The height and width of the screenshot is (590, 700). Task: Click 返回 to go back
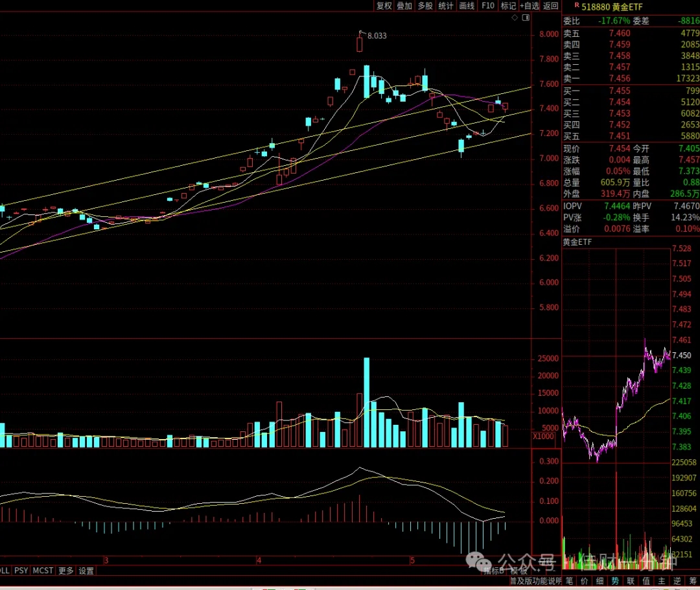(x=551, y=6)
